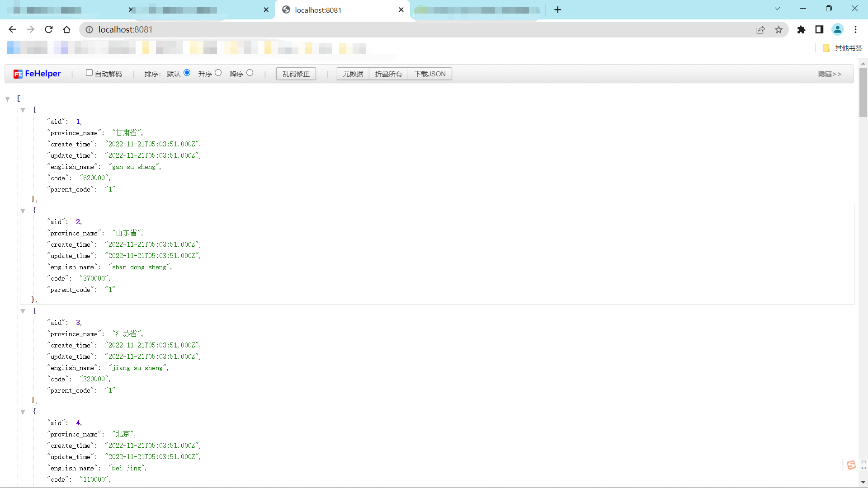Reload the localhost:8081 page
Screen dimensions: 868x488
[49, 29]
